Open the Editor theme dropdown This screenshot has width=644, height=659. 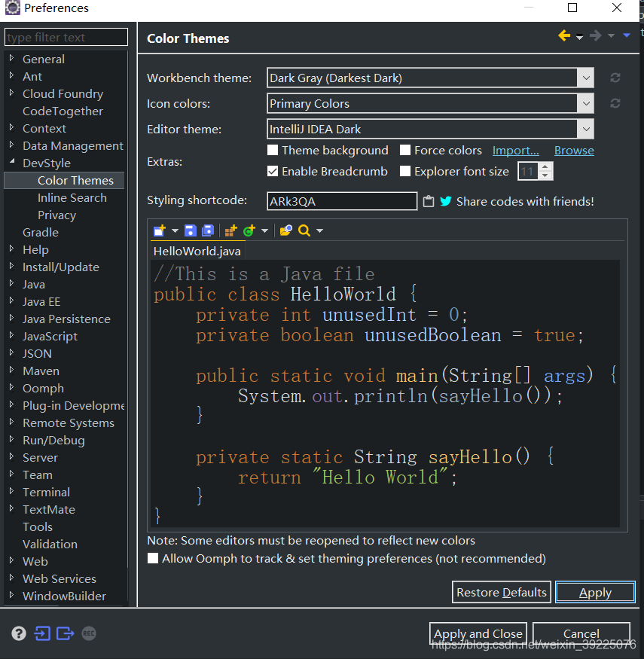(585, 129)
